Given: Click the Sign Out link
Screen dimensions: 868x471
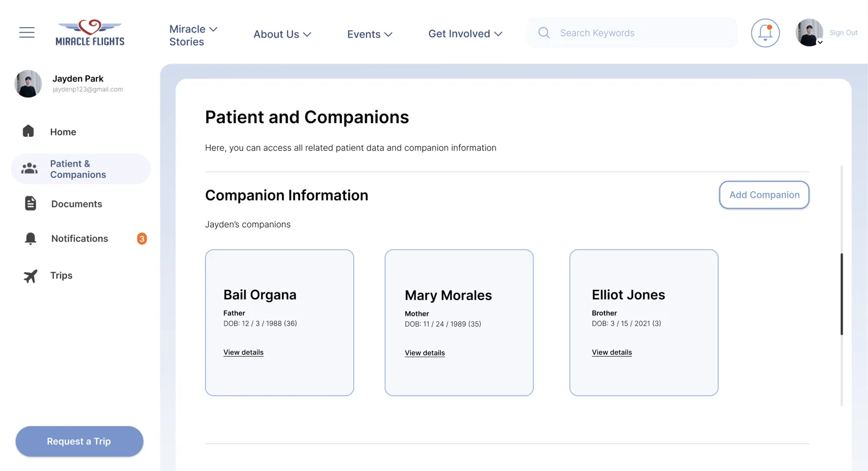Looking at the screenshot, I should pos(843,33).
